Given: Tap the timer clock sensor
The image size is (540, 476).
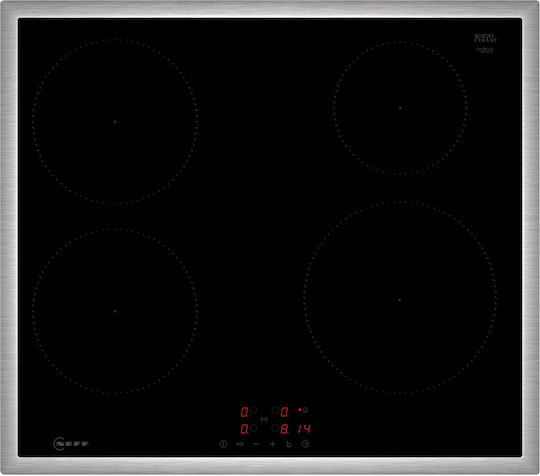Looking at the screenshot, I should [305, 444].
